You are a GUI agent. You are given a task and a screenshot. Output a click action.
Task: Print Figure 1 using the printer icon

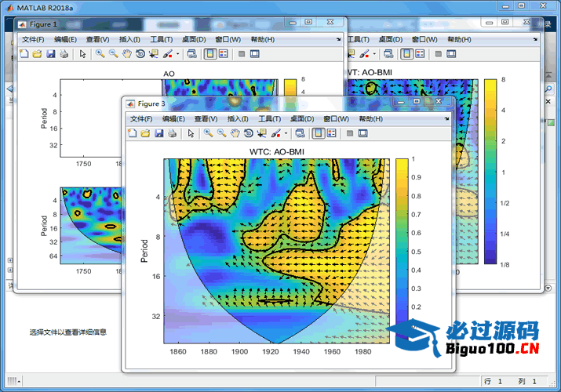pyautogui.click(x=64, y=54)
